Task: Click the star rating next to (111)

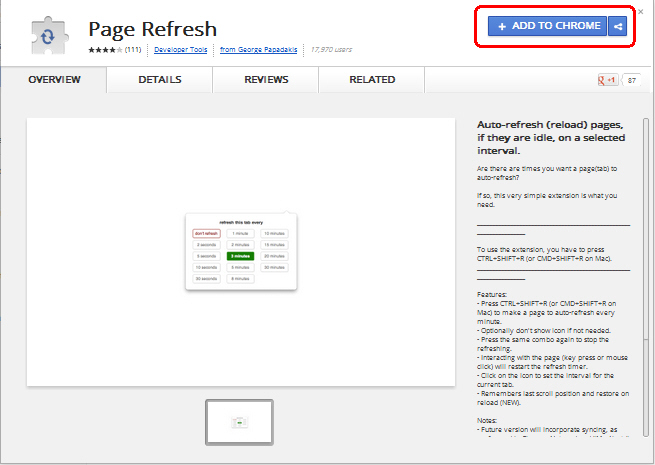Action: click(x=105, y=50)
